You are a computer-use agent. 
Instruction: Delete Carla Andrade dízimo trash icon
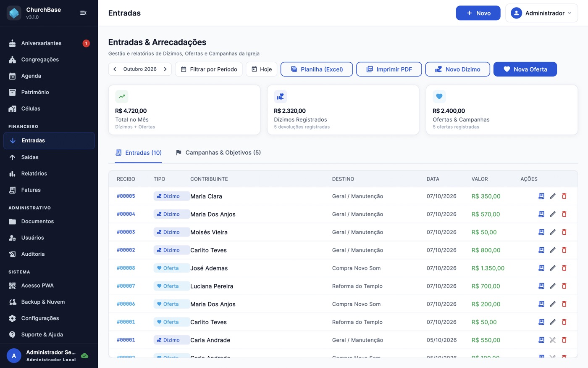564,340
